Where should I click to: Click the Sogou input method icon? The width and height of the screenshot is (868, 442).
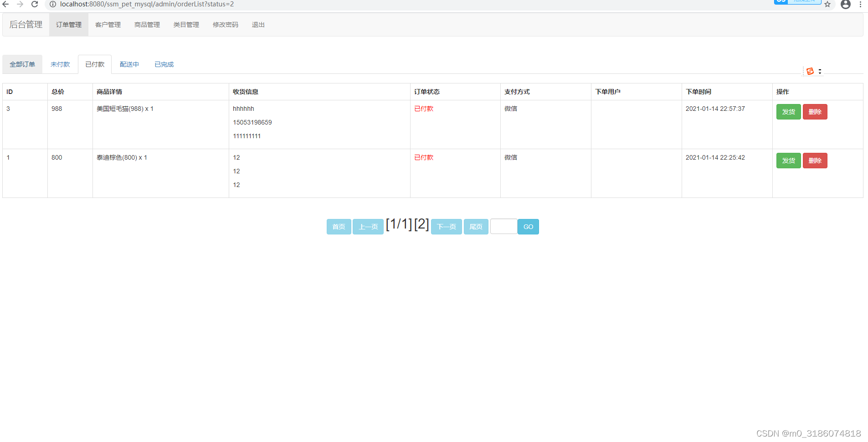pos(810,71)
